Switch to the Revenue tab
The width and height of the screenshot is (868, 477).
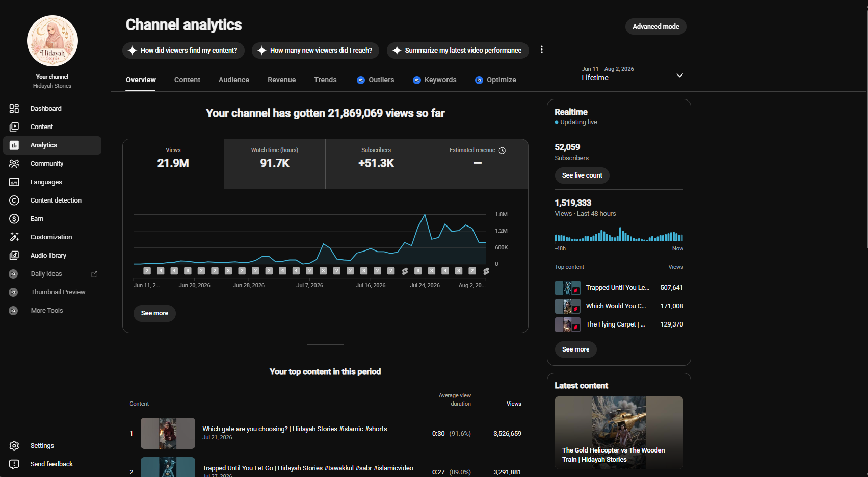coord(282,80)
